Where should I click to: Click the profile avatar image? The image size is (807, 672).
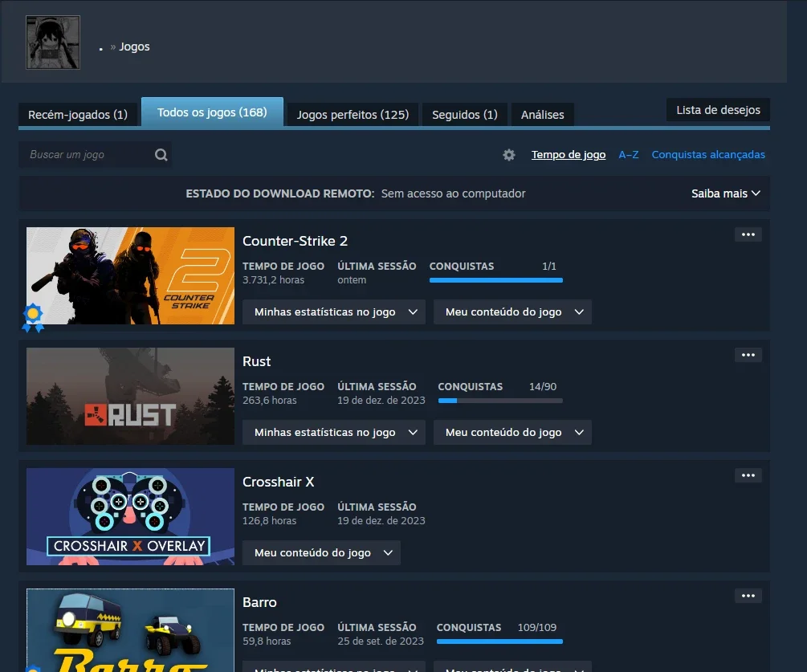click(x=53, y=43)
